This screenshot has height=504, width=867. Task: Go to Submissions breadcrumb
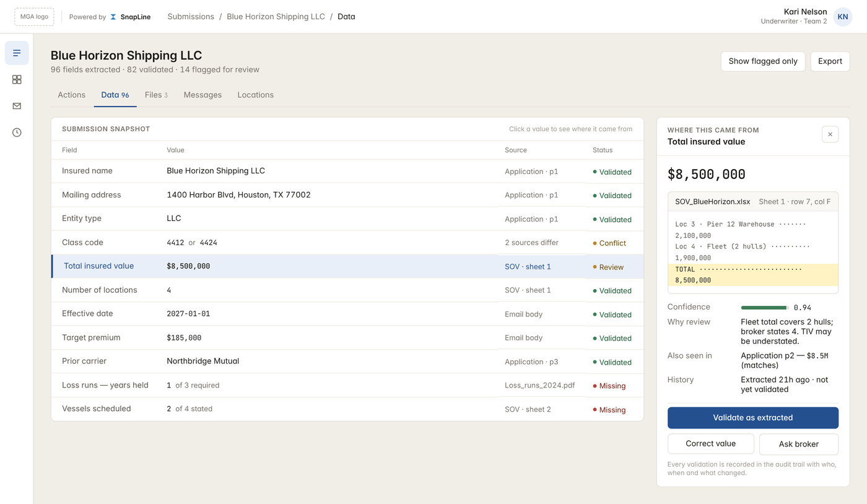tap(191, 17)
